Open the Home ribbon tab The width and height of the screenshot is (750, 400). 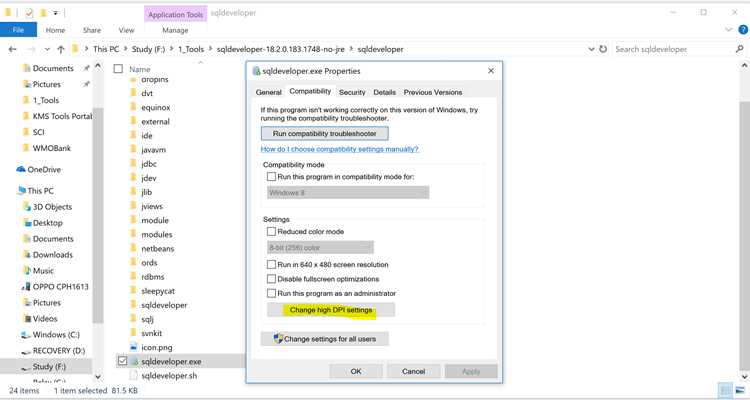click(x=55, y=30)
